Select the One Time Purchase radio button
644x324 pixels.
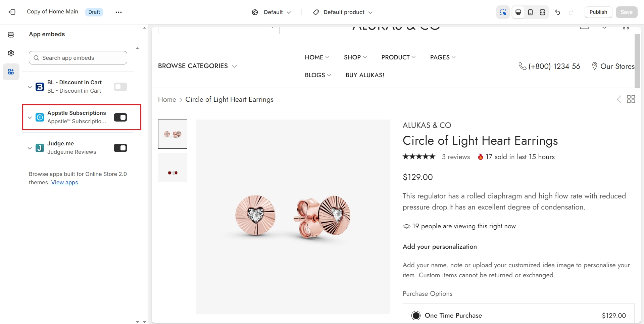pos(416,316)
